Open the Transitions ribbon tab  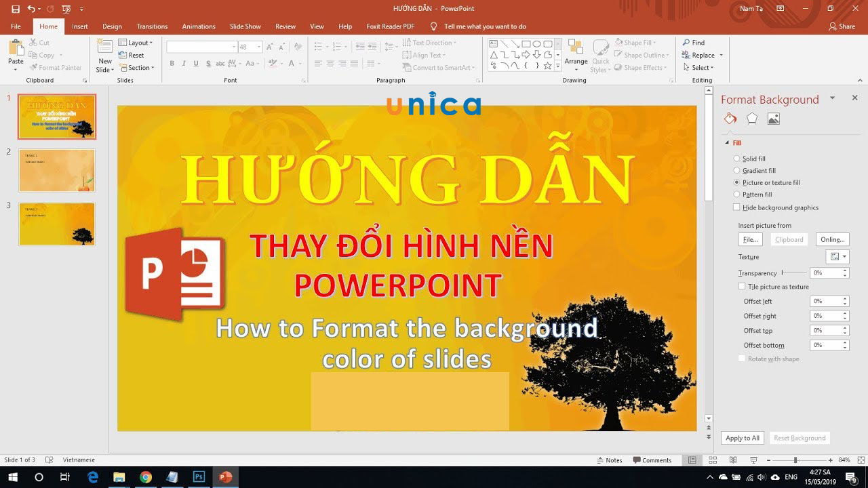point(152,26)
